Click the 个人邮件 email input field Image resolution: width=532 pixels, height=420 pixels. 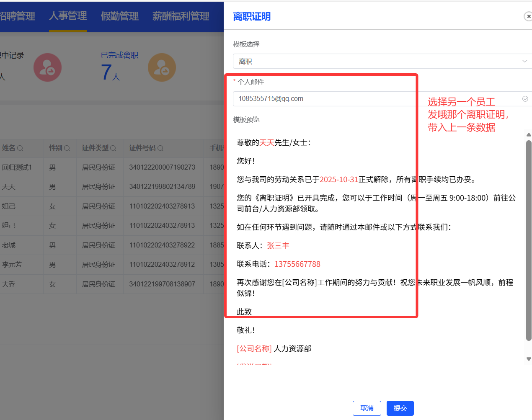click(x=382, y=99)
